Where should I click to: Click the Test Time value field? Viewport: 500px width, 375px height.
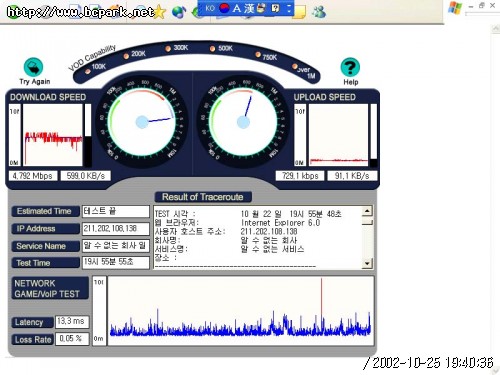pyautogui.click(x=116, y=262)
